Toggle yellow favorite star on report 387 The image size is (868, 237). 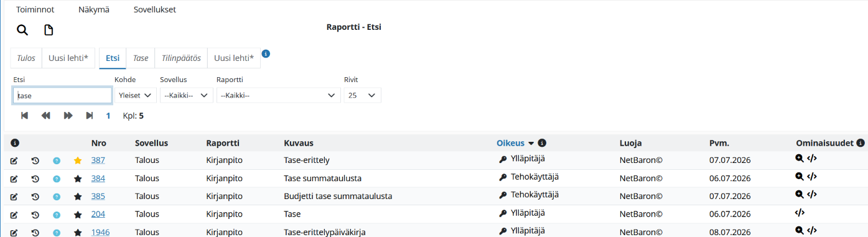pyautogui.click(x=78, y=160)
